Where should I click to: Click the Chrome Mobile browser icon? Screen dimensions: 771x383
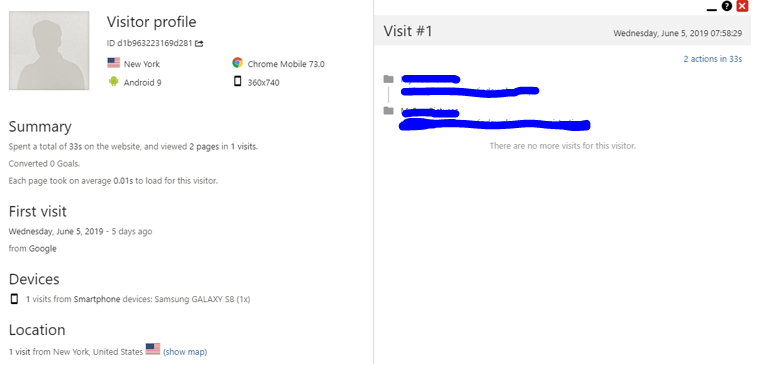pos(237,62)
